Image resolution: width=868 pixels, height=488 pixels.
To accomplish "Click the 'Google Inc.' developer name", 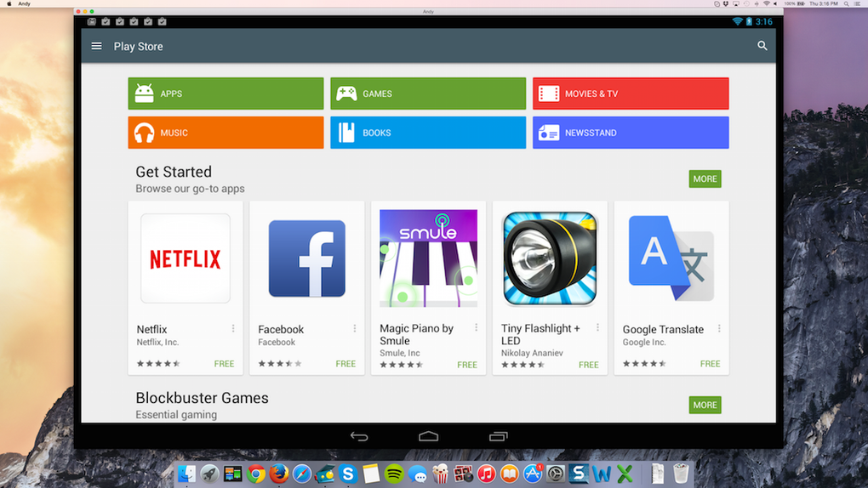I will [644, 342].
